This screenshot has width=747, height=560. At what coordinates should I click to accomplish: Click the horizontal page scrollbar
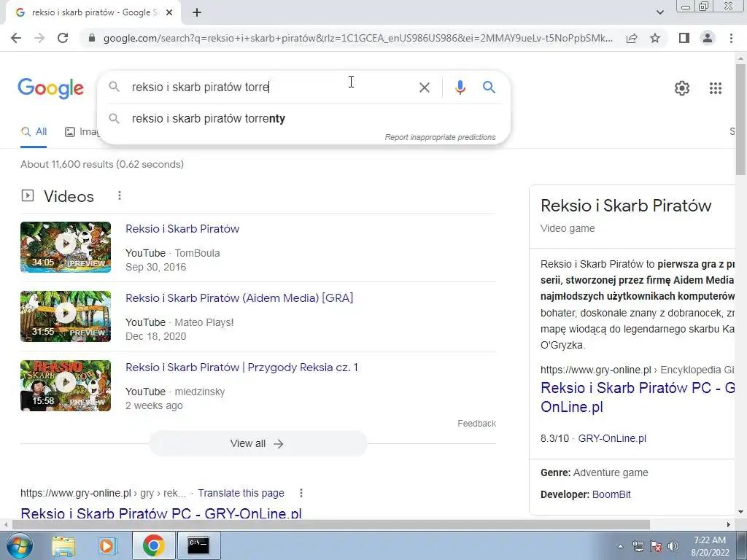(x=331, y=524)
